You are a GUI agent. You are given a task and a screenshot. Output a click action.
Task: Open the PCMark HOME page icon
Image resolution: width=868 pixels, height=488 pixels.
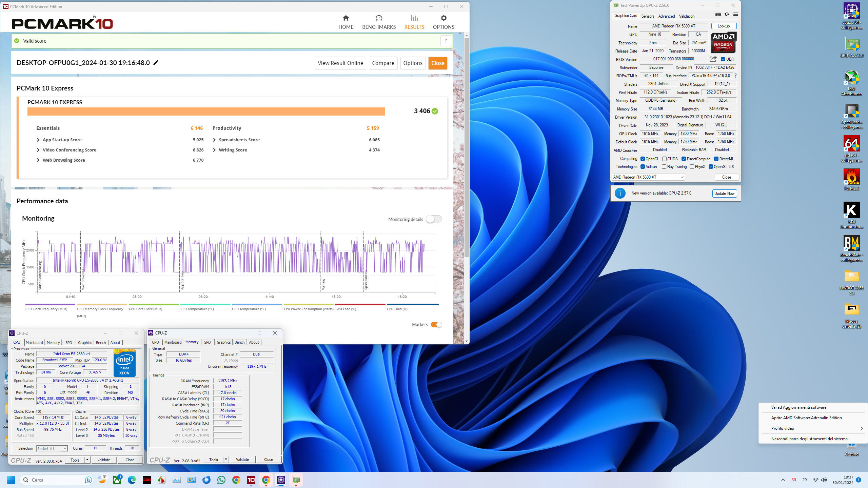(x=346, y=18)
